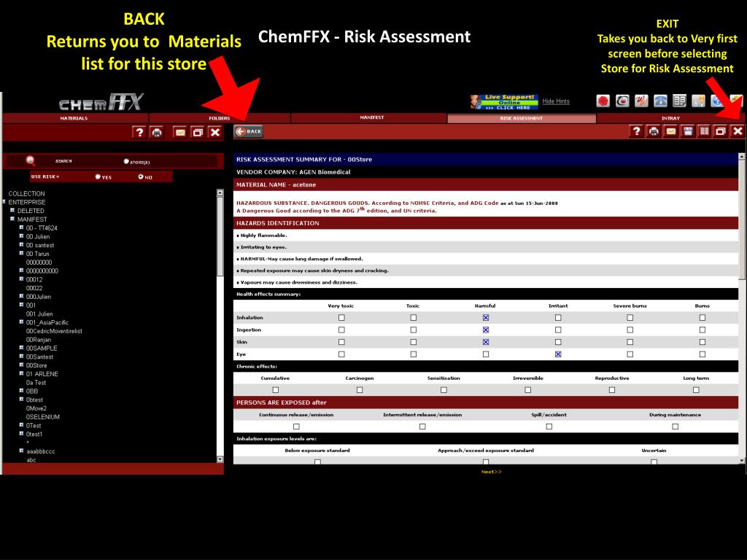This screenshot has height=560, width=747.
Task: Open help in the left panel toolbar
Action: pos(139,133)
